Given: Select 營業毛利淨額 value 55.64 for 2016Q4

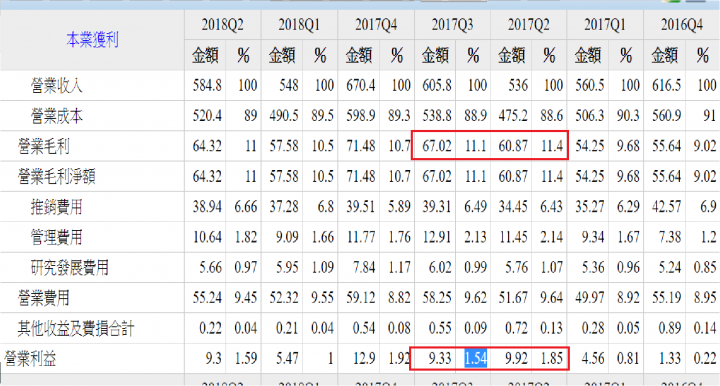Looking at the screenshot, I should (x=666, y=176).
